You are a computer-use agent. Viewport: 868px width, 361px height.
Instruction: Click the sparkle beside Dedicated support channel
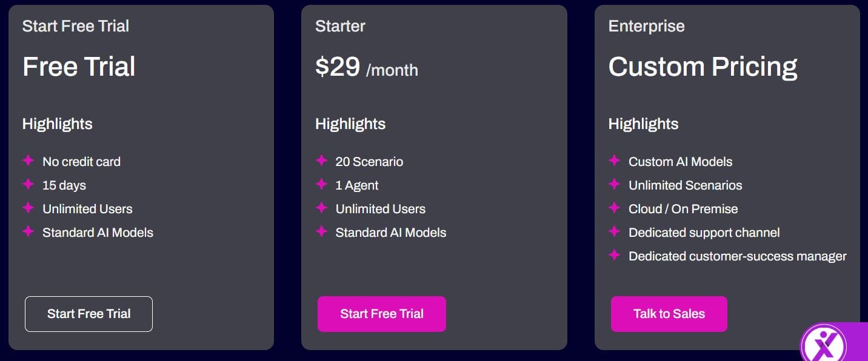click(614, 232)
